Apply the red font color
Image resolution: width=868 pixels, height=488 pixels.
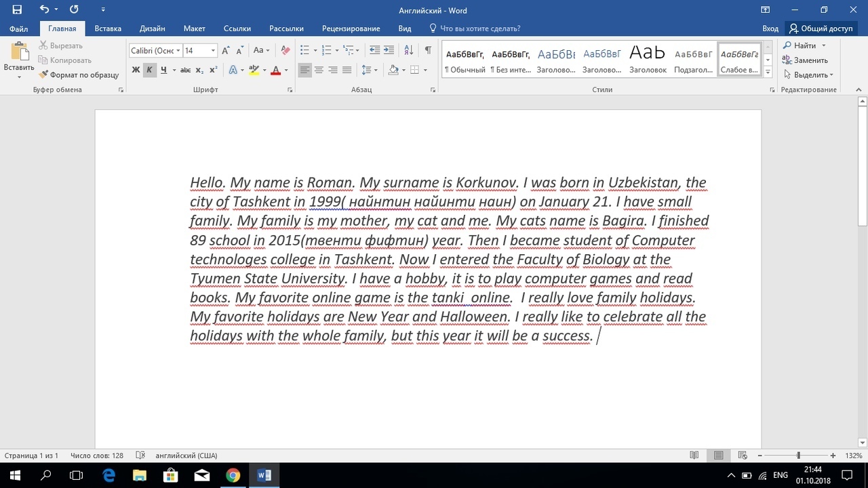point(275,70)
